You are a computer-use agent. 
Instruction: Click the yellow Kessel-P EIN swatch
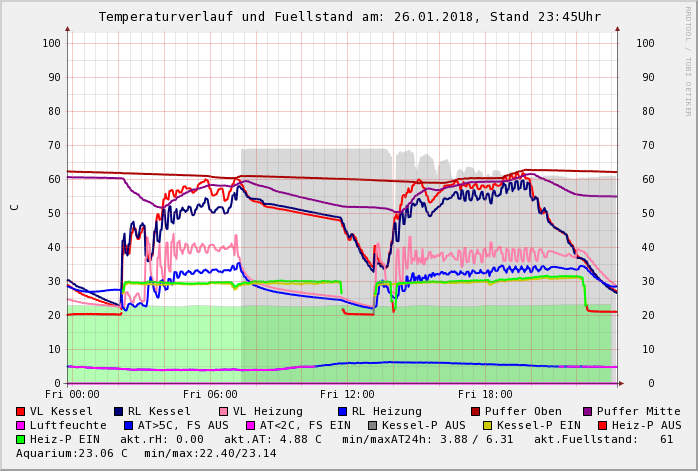pos(486,425)
